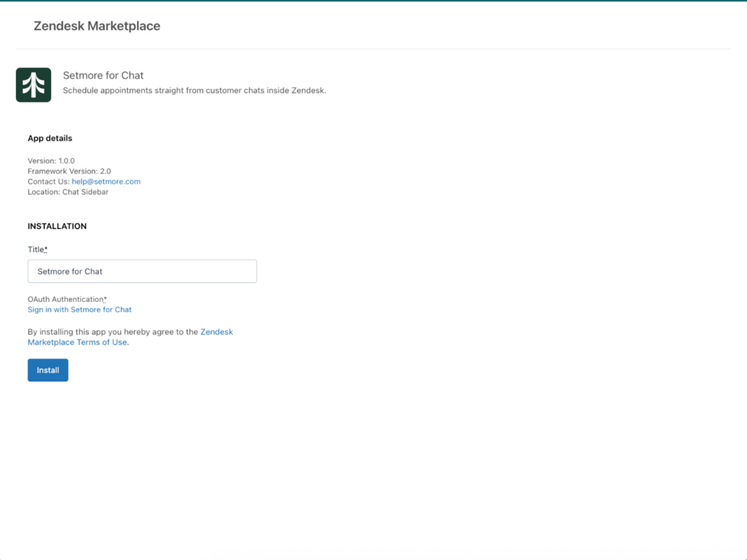Click the app description about scheduling appointments
The image size is (747, 560).
194,90
